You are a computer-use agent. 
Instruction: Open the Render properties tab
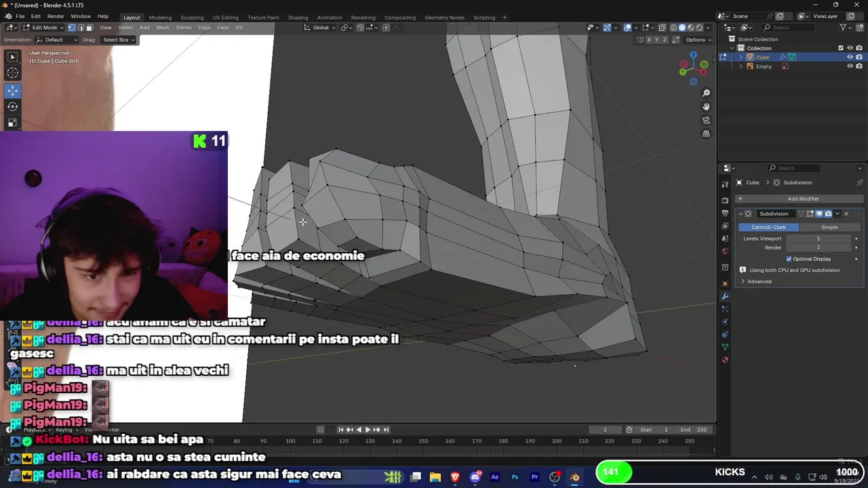pyautogui.click(x=725, y=201)
